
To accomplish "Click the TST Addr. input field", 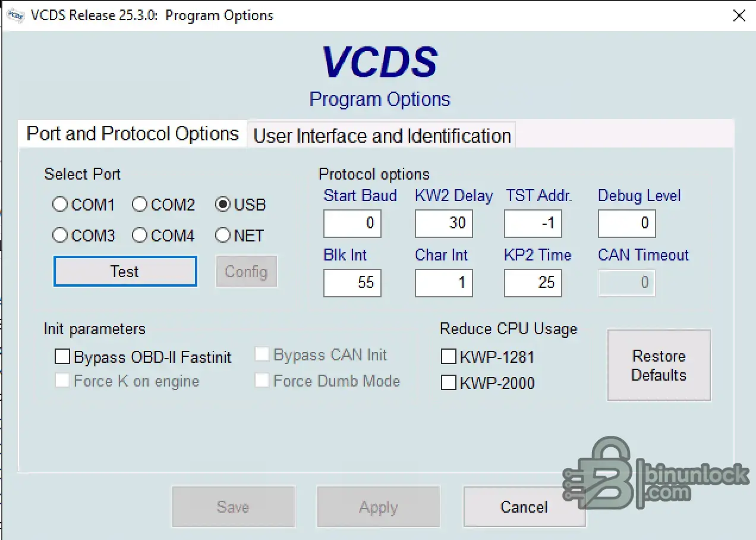I will [x=533, y=224].
